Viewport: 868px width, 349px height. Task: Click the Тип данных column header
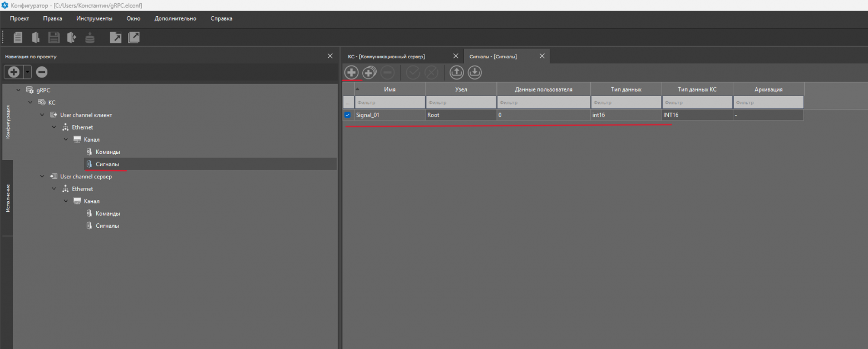click(x=626, y=89)
